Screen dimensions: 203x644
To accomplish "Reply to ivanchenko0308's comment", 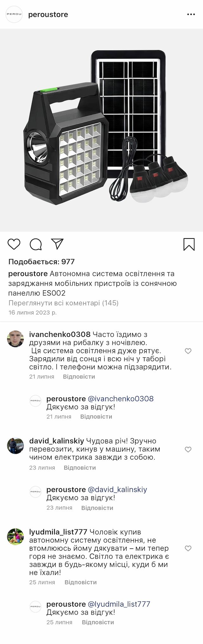I will [x=79, y=377].
